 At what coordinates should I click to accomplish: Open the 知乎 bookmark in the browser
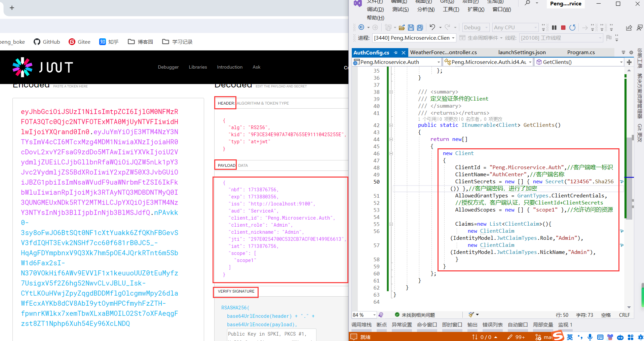click(x=109, y=42)
